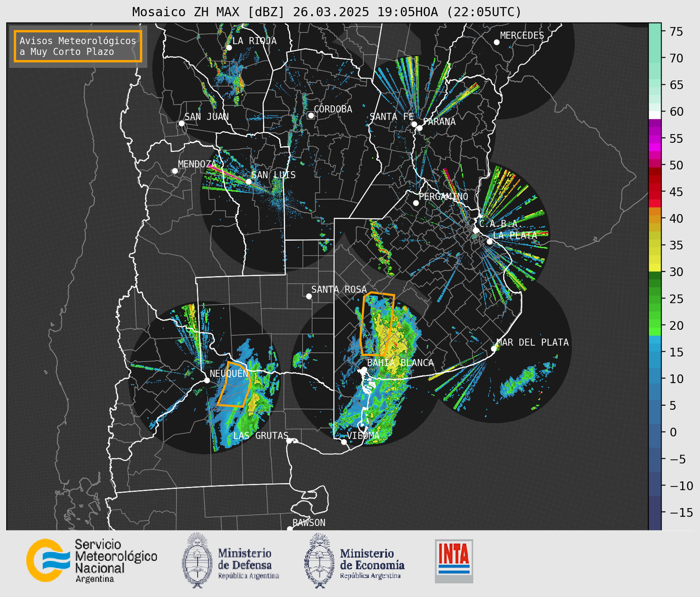Viewport: 700px width, 597px height.
Task: Click the SAN LUIS city marker dot
Action: [249, 181]
